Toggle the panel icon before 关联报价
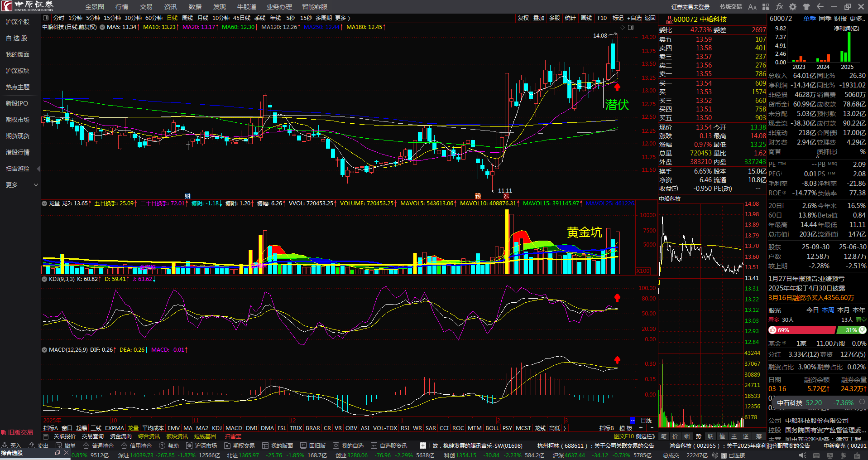This screenshot has width=868, height=460. (46, 436)
